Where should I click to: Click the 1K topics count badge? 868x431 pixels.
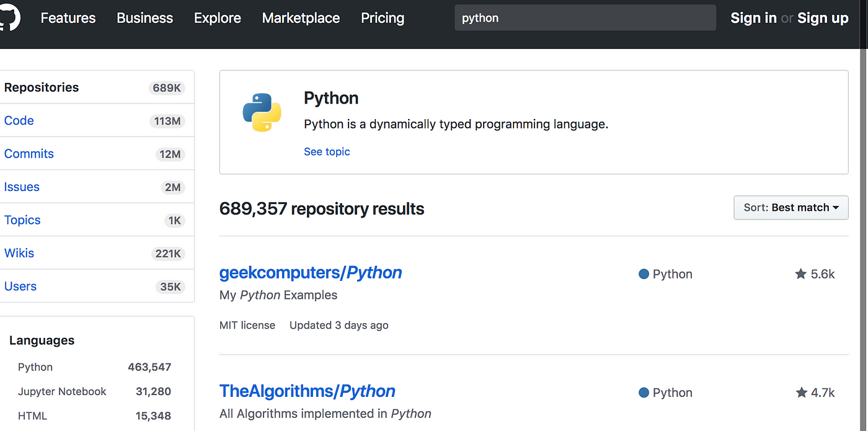click(174, 221)
